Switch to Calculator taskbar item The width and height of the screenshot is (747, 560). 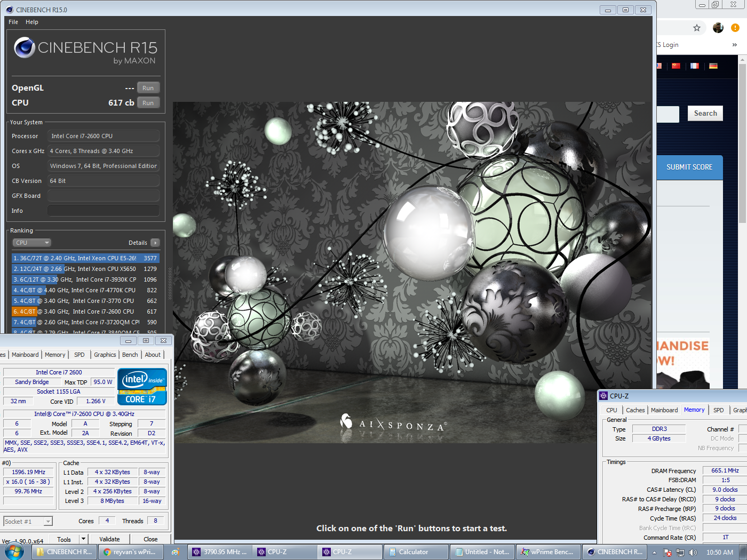[x=416, y=552]
